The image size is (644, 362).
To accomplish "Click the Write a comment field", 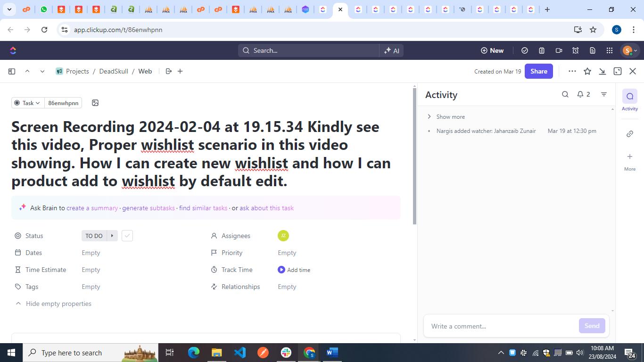I will coord(500,326).
